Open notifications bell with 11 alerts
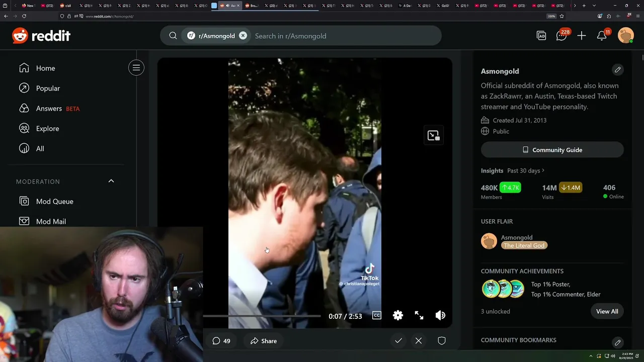Screen dimensions: 644x362 coord(602,35)
